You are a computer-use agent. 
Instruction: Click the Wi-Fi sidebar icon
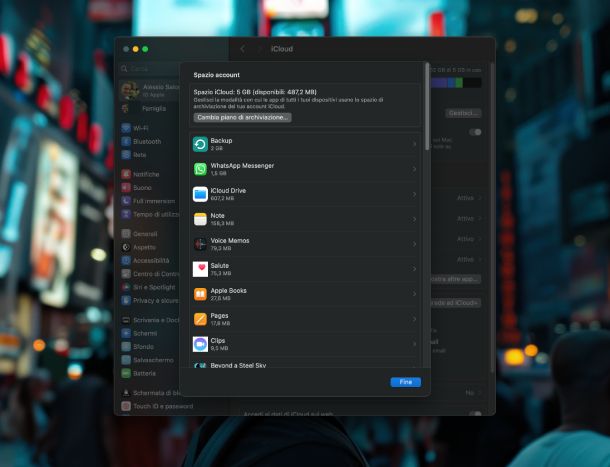[x=126, y=128]
